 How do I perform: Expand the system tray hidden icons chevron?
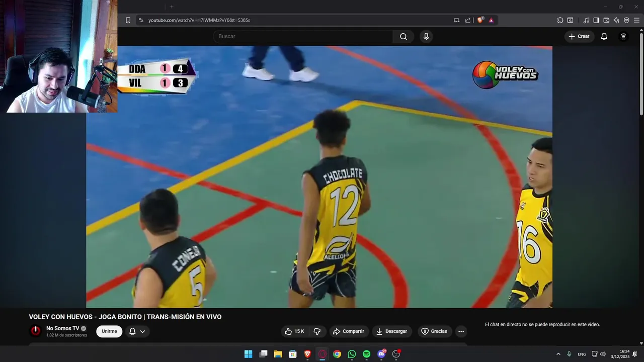(x=558, y=354)
